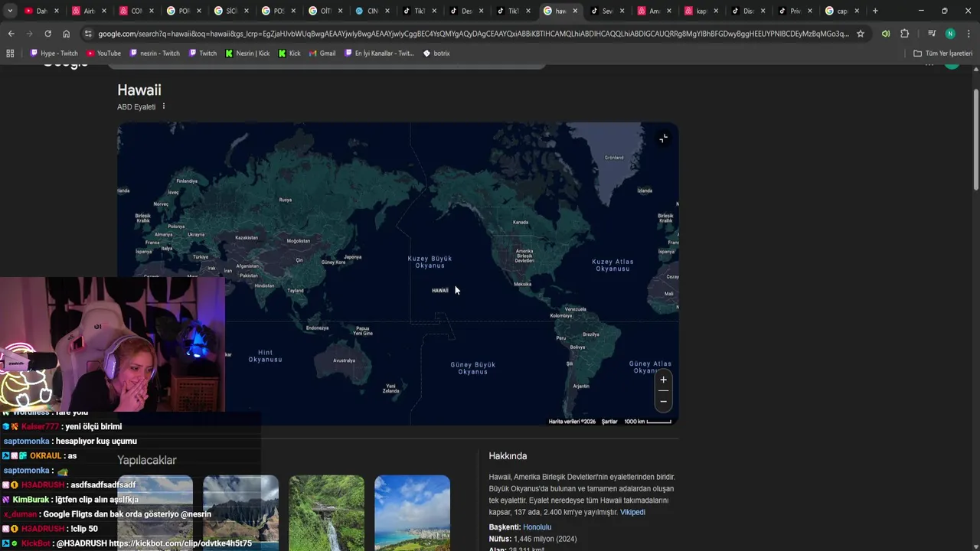Open the waterfall thumbnail under Yapılacaklar
Image resolution: width=980 pixels, height=551 pixels.
(x=326, y=512)
